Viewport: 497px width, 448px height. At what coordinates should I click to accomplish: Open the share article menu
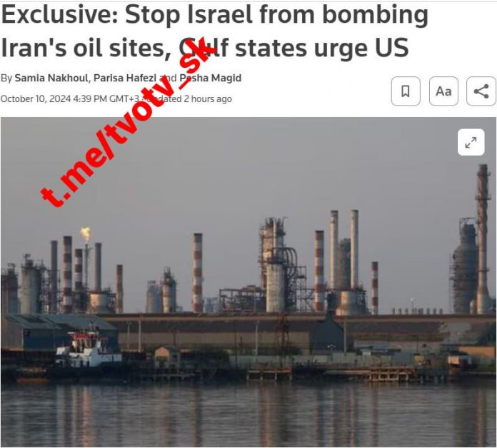pos(481,91)
